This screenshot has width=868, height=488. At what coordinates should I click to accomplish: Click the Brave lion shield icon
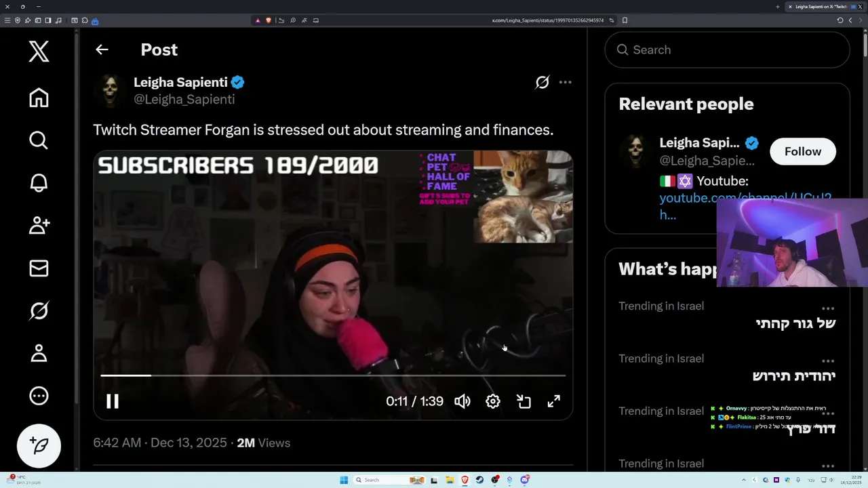point(269,20)
